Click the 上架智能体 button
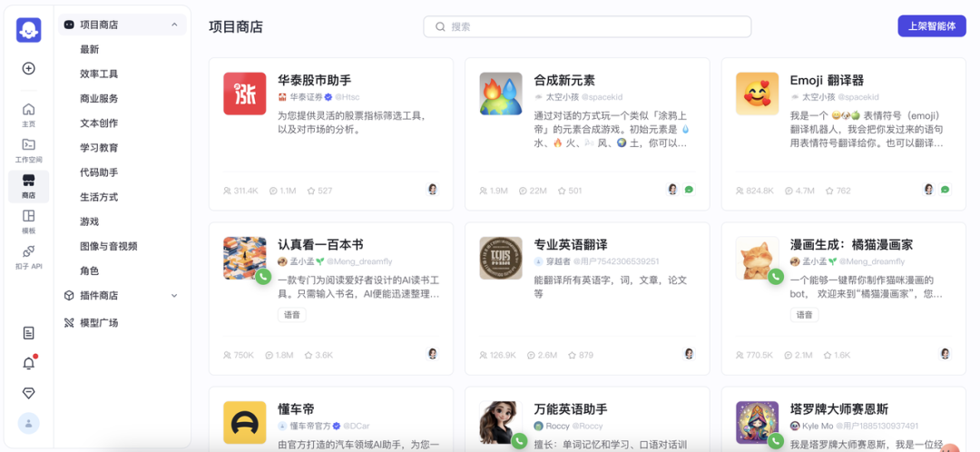The image size is (980, 452). coord(932,26)
